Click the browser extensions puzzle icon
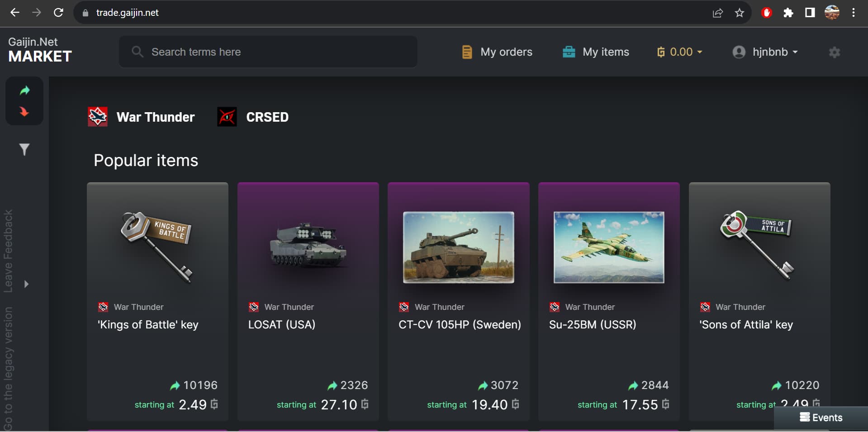This screenshot has width=868, height=432. 788,13
